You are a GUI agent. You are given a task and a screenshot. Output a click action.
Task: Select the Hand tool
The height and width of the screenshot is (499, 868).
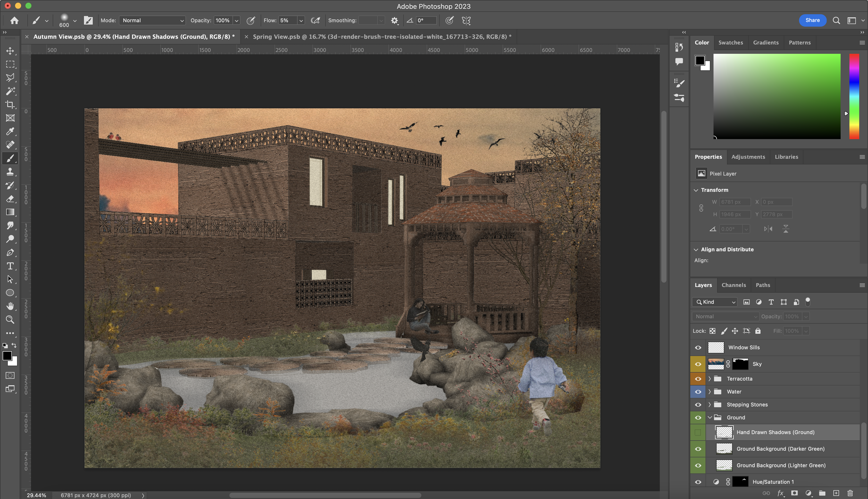(x=10, y=306)
